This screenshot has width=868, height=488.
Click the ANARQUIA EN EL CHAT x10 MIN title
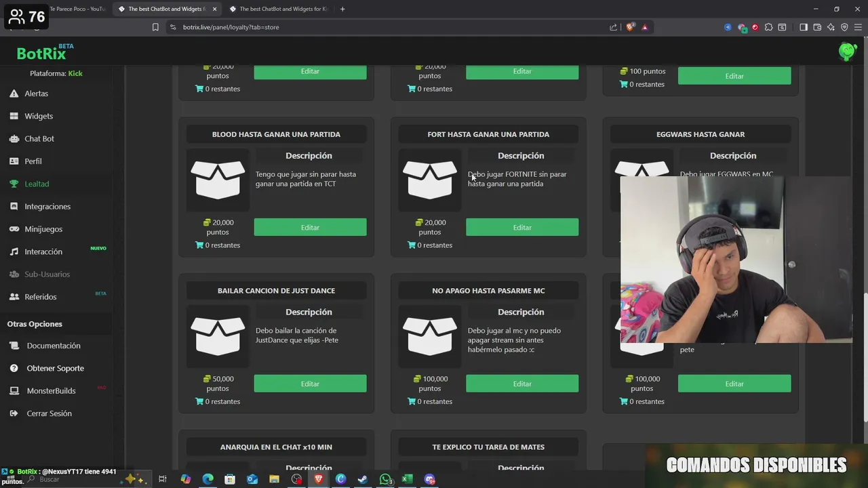pos(276,447)
